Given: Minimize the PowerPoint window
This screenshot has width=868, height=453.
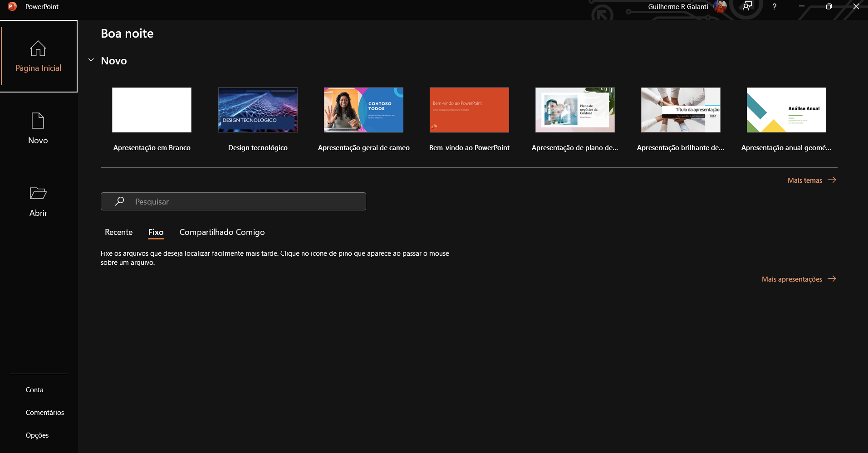Looking at the screenshot, I should (802, 6).
